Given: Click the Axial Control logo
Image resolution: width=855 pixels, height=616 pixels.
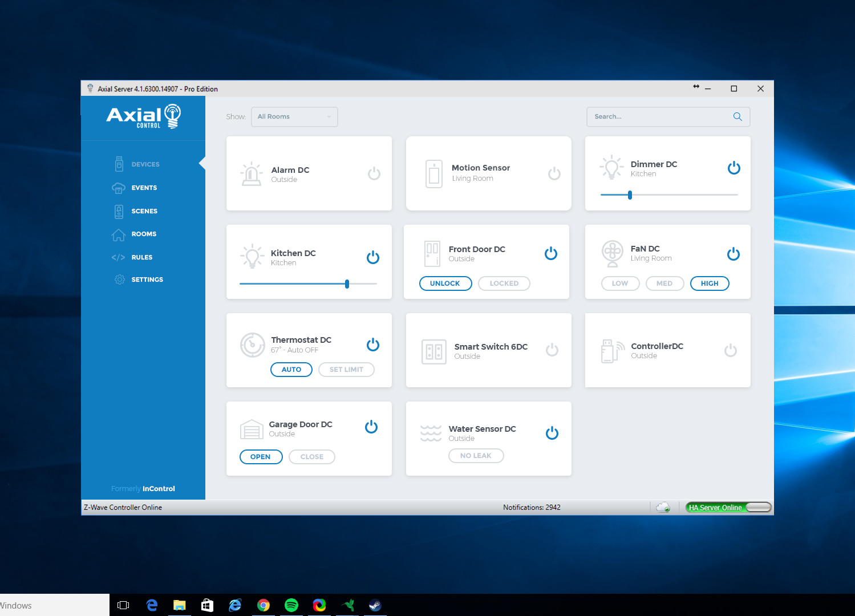Looking at the screenshot, I should pyautogui.click(x=143, y=116).
